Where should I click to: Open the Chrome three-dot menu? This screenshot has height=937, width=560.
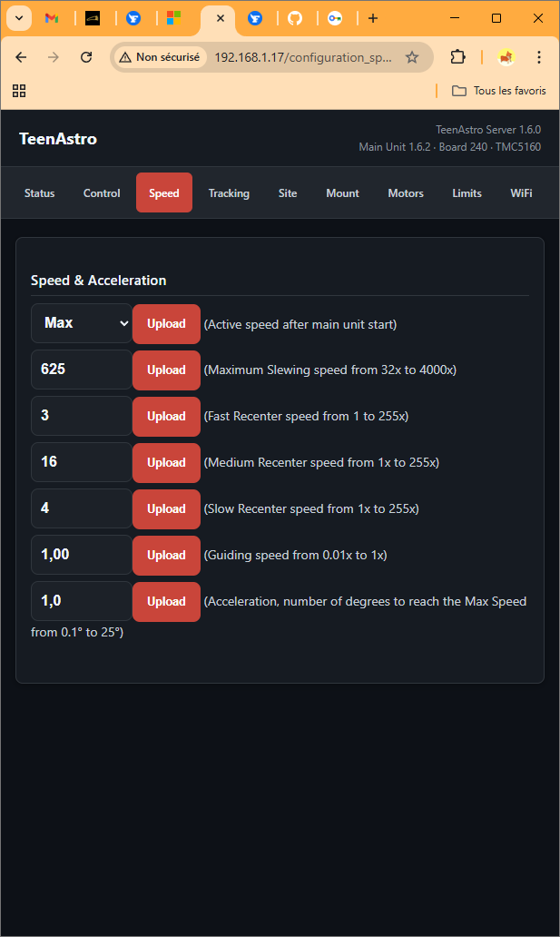click(539, 57)
